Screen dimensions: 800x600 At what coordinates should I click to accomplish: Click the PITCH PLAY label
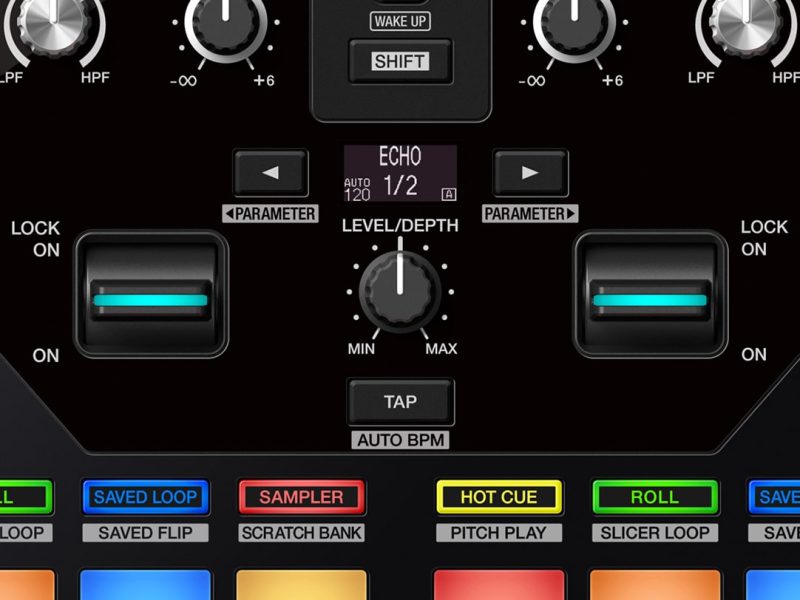[x=499, y=533]
